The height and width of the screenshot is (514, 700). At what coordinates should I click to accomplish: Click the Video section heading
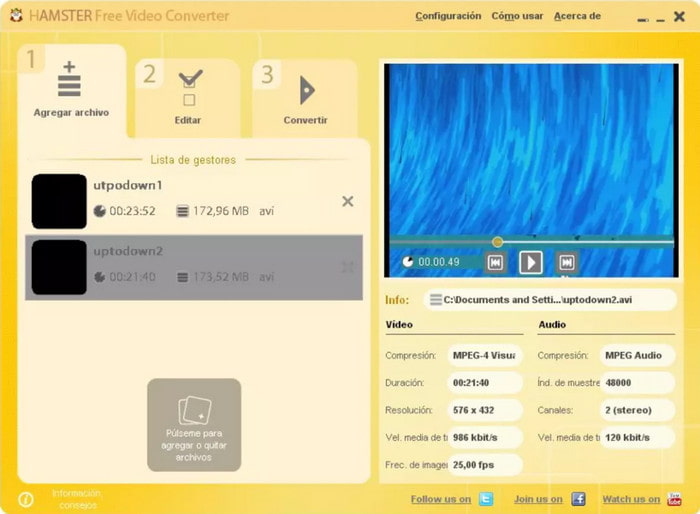(x=399, y=325)
